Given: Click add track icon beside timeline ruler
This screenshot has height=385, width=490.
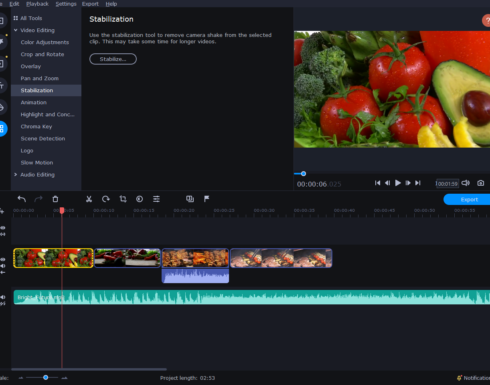Looking at the screenshot, I should point(2,211).
